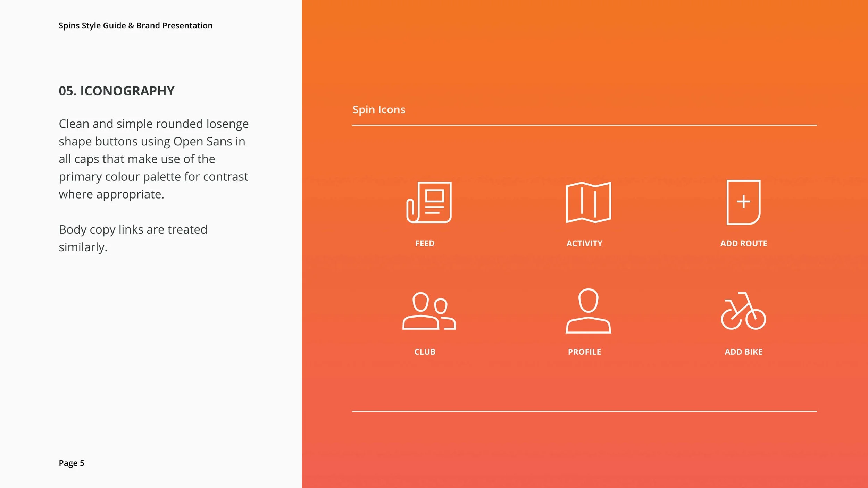The height and width of the screenshot is (488, 868).
Task: Click the divider line under Spin Icons
Action: pos(584,125)
